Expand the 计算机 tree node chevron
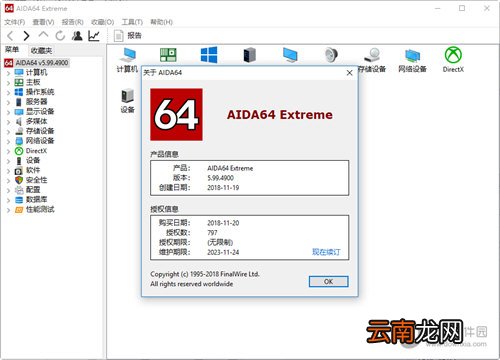 point(8,73)
